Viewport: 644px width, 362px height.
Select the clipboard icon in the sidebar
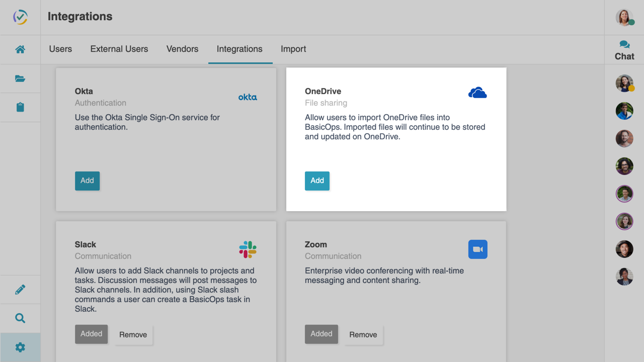[x=20, y=107]
